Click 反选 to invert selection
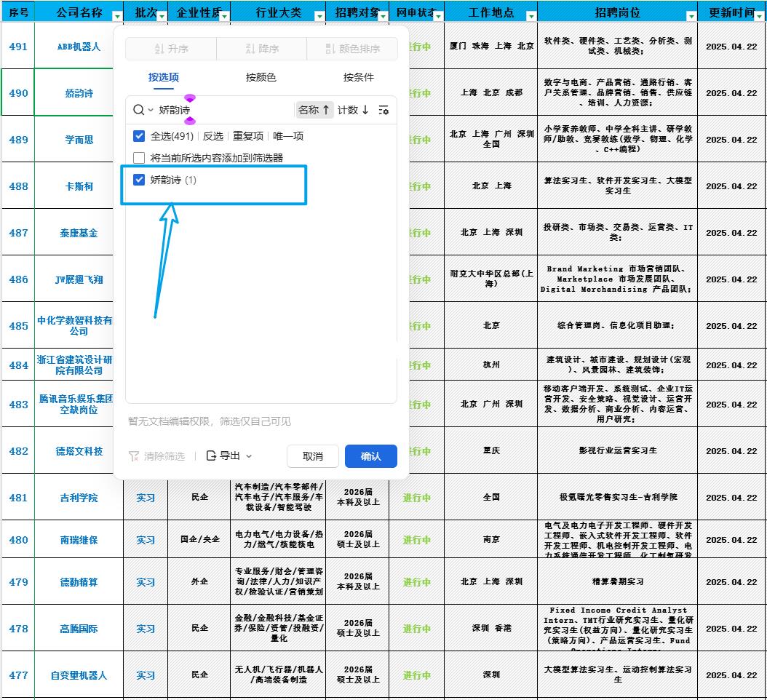The height and width of the screenshot is (700, 767). (212, 136)
